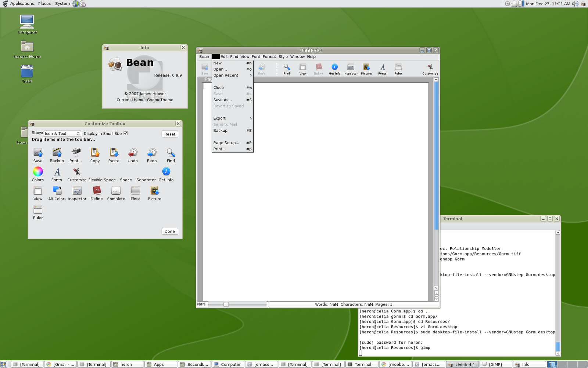Select the Picture icon in Customize Toolbar
The image size is (588, 368).
click(x=155, y=191)
